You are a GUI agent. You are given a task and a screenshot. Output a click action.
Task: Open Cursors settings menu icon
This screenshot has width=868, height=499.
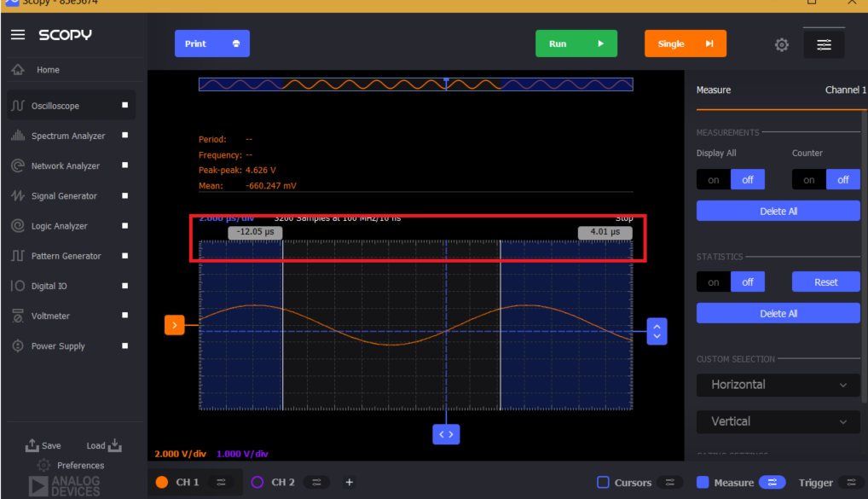pos(670,483)
